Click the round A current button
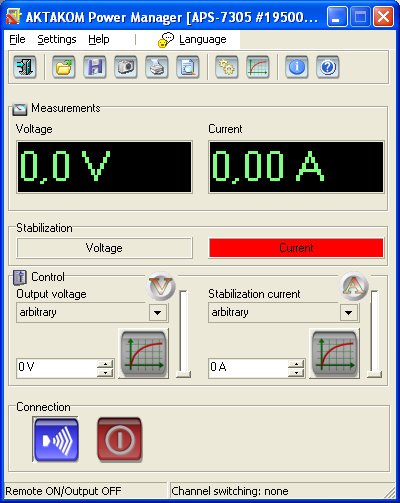This screenshot has height=503, width=400. (x=354, y=286)
